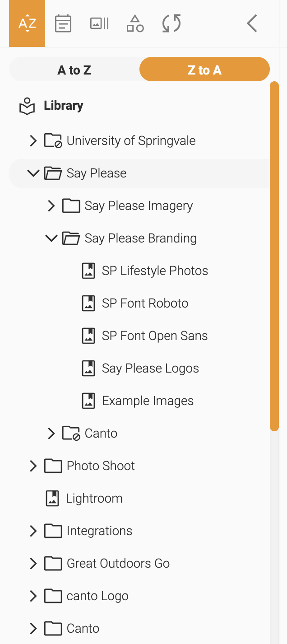The image size is (287, 644).
Task: Click the Lightroom album icon
Action: 52,499
